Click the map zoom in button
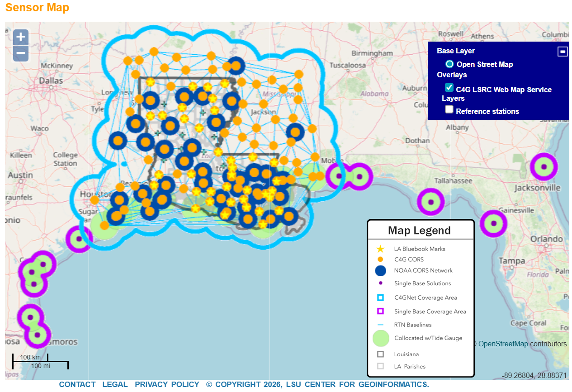The width and height of the screenshot is (572, 392). (x=20, y=37)
